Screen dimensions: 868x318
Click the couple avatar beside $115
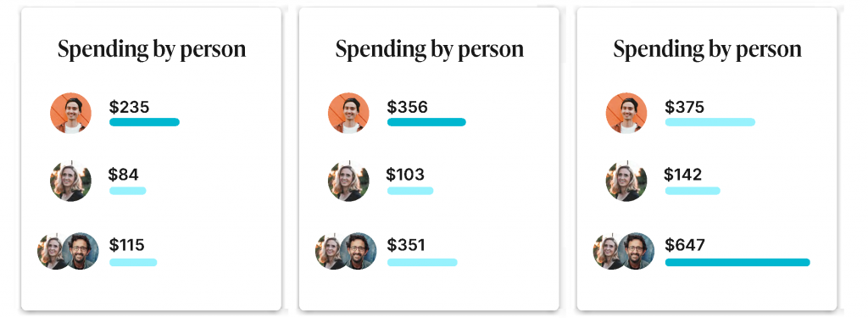(x=68, y=251)
